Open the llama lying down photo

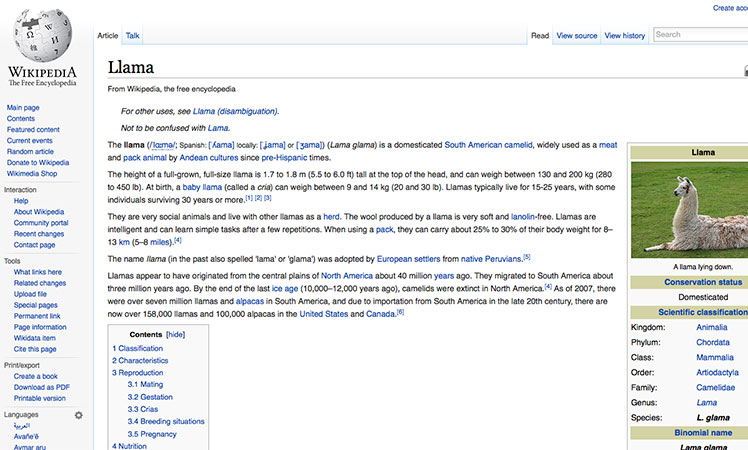point(689,210)
